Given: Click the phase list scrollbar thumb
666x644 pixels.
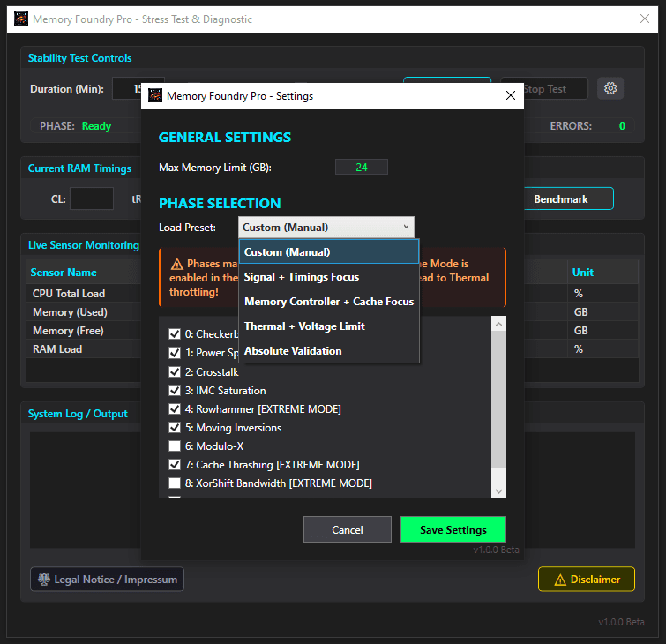Looking at the screenshot, I should (x=498, y=400).
